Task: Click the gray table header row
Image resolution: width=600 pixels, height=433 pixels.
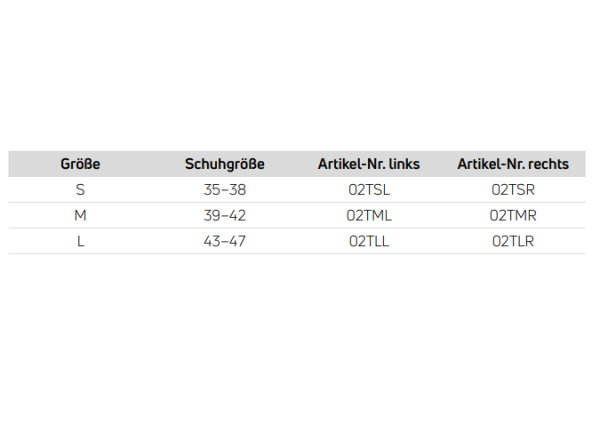Action: [x=296, y=164]
